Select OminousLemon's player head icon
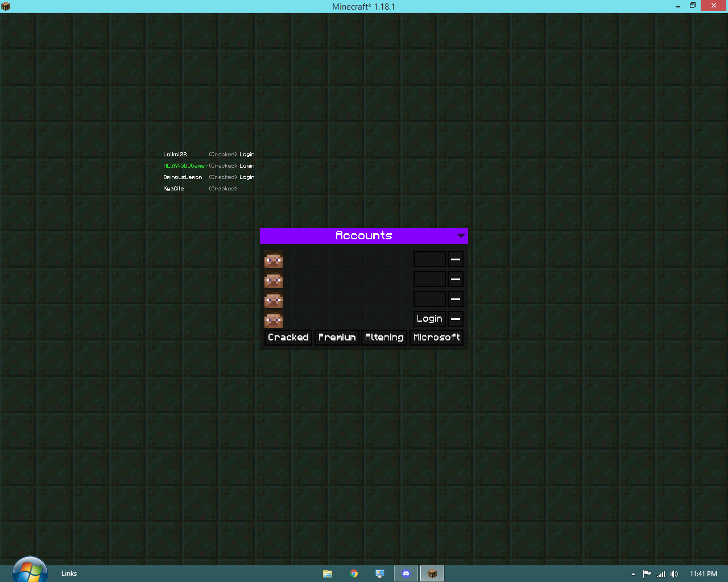Viewport: 728px width, 582px height. coord(274,300)
